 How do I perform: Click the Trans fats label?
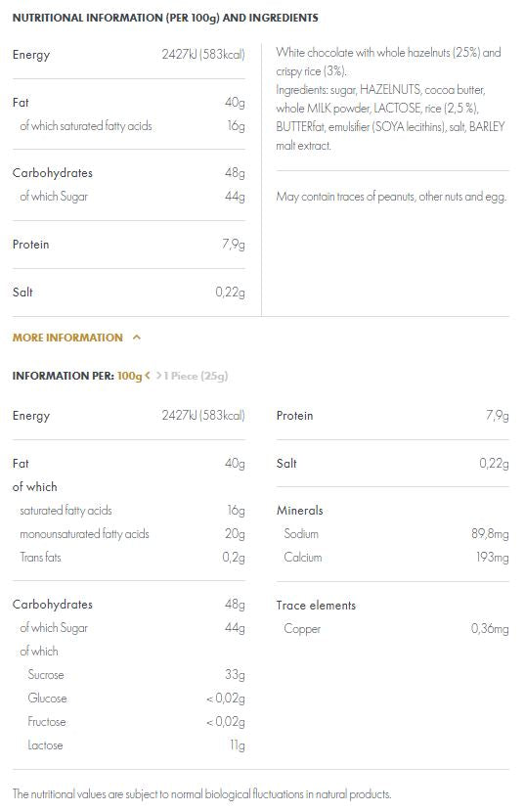(x=40, y=558)
